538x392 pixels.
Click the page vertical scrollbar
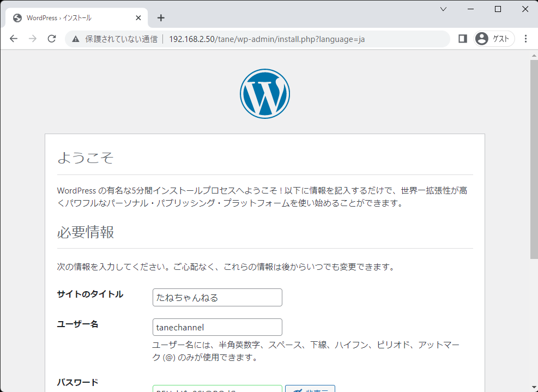[x=534, y=159]
